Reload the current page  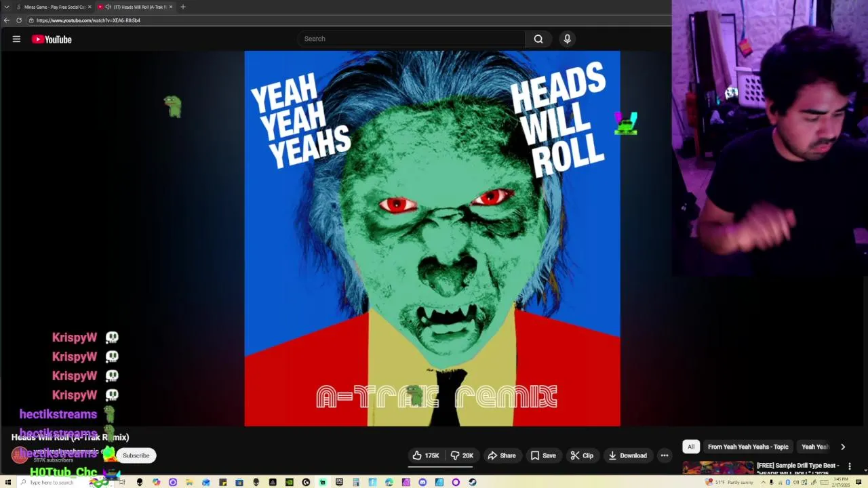pyautogui.click(x=19, y=20)
